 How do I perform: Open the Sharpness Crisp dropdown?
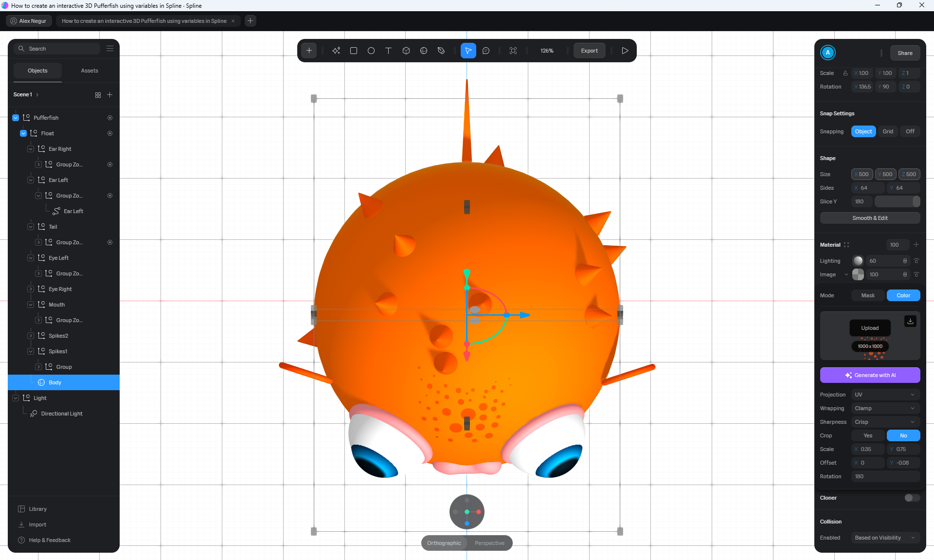coord(885,422)
